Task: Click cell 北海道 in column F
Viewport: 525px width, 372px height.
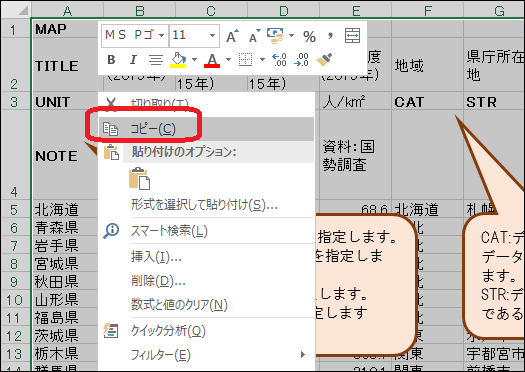Action: click(x=428, y=210)
